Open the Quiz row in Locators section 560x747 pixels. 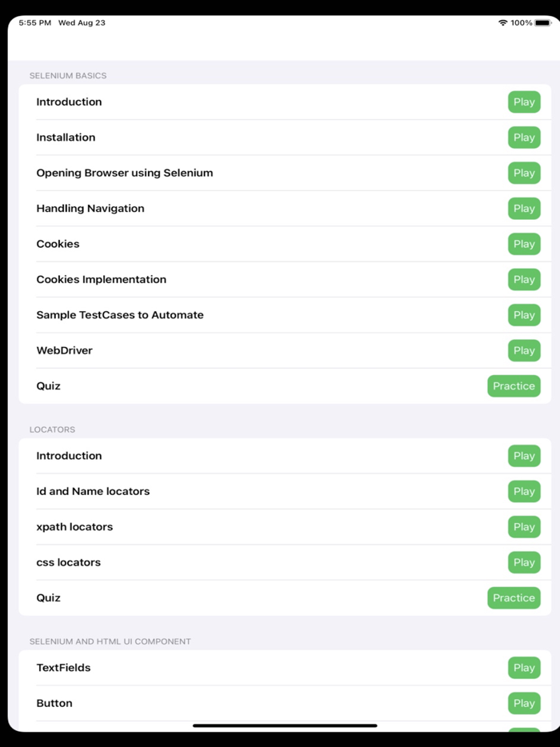tap(48, 597)
